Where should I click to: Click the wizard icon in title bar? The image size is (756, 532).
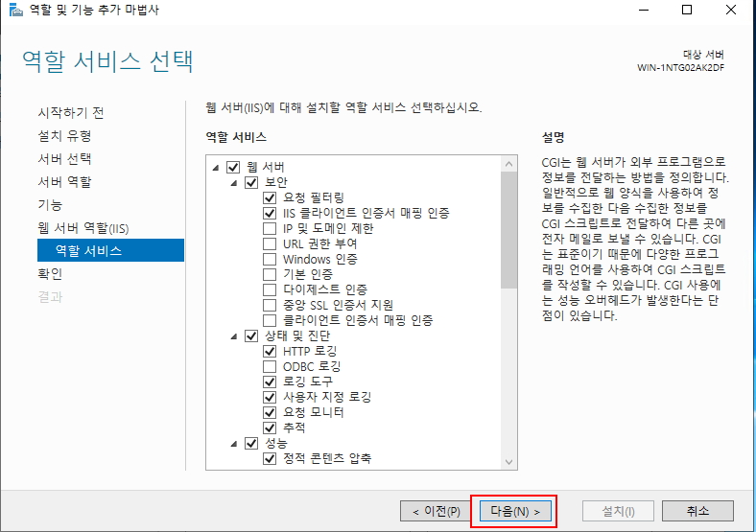14,11
